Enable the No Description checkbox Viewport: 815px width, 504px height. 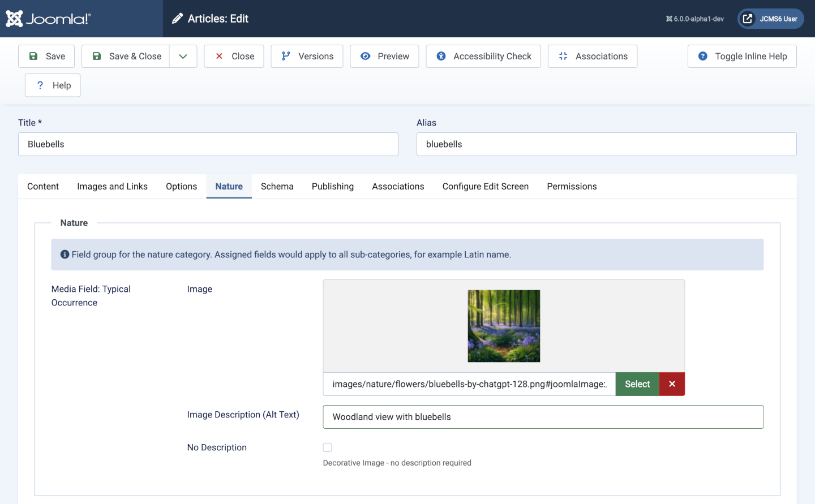coord(328,447)
